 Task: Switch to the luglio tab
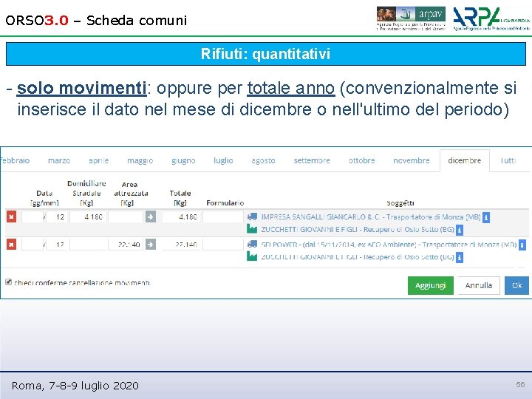tap(223, 160)
